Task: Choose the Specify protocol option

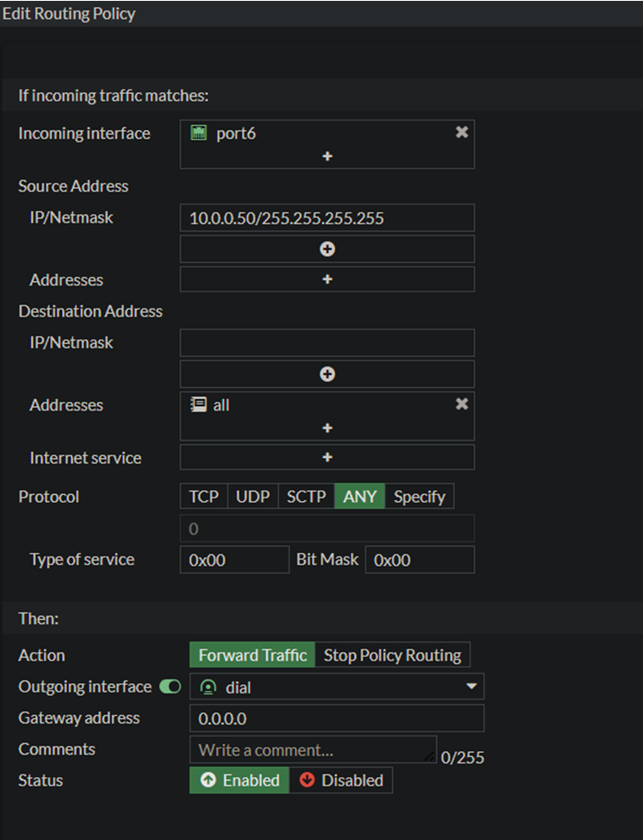Action: tap(419, 497)
